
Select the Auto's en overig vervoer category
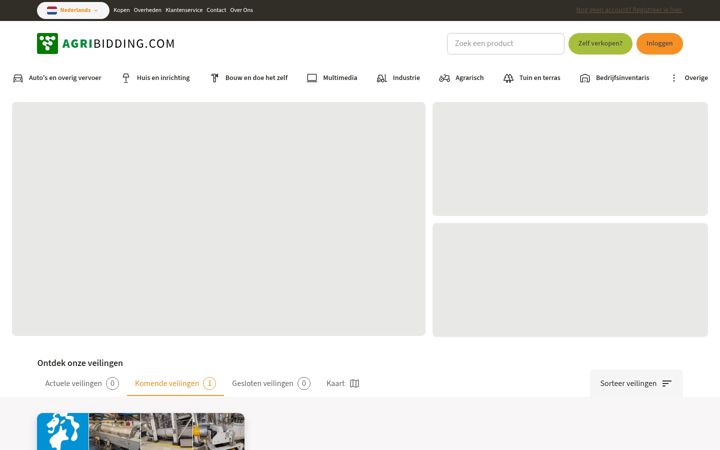tap(57, 78)
